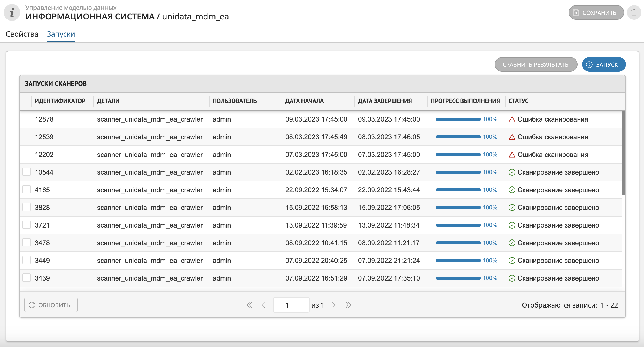Click the error warning icon for run 12202
This screenshot has height=347, width=644.
point(512,155)
